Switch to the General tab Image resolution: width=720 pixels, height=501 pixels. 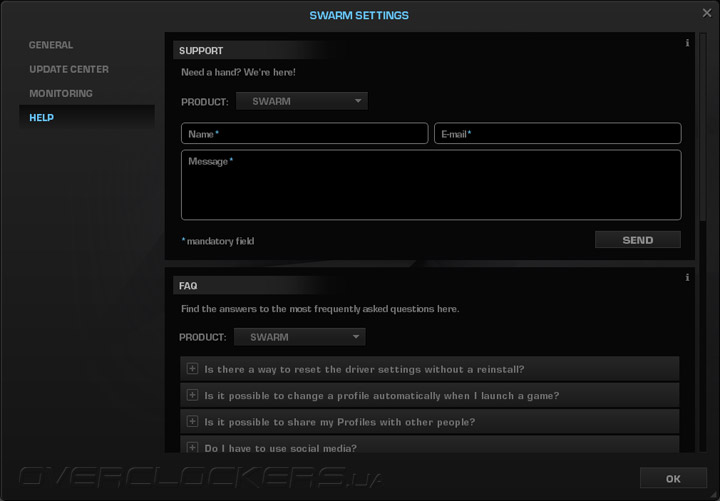click(51, 45)
